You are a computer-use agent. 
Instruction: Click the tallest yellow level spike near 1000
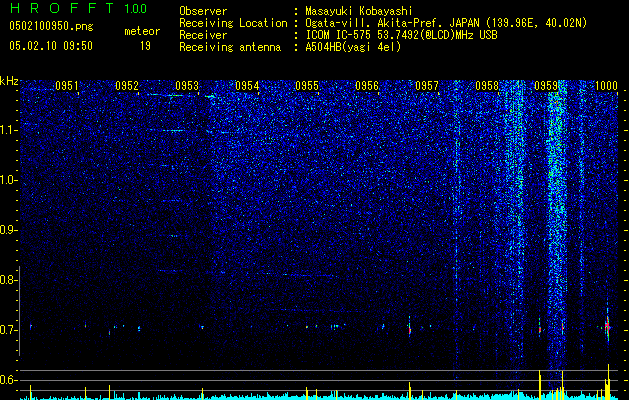pos(609,381)
